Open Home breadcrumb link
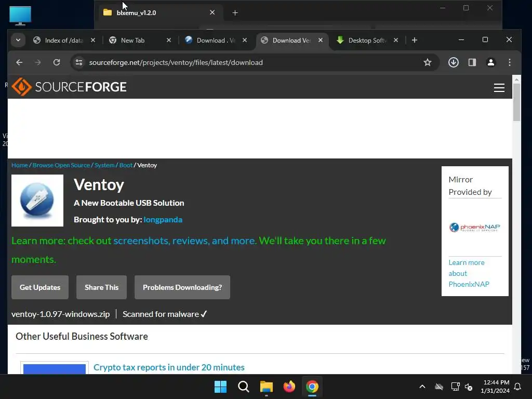The width and height of the screenshot is (532, 399). (x=20, y=165)
